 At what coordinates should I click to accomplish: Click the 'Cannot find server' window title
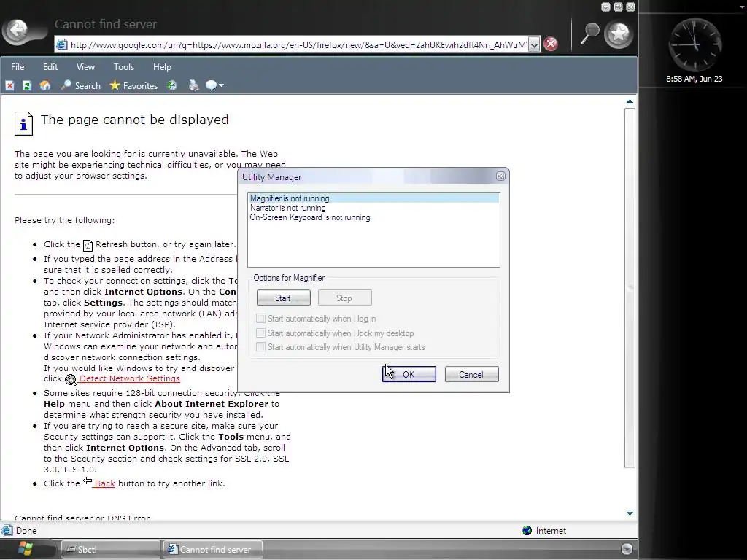click(x=105, y=24)
